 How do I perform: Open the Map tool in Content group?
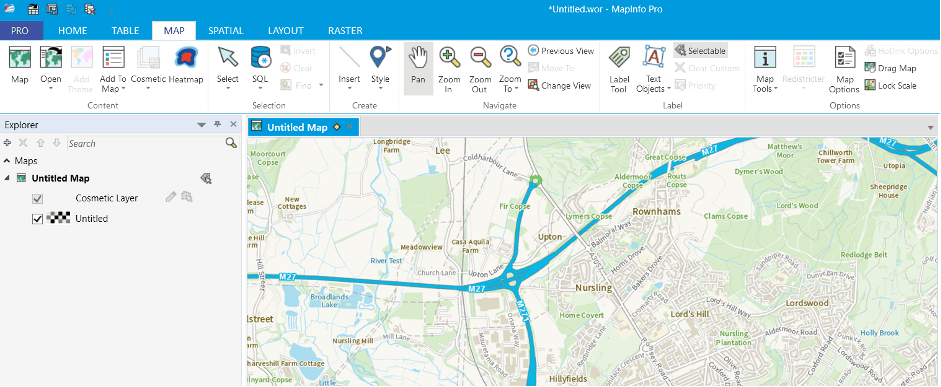pyautogui.click(x=20, y=66)
